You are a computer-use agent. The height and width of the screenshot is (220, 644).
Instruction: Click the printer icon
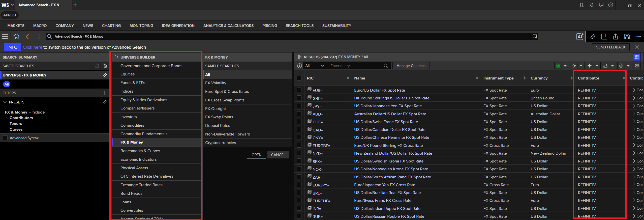(x=621, y=66)
